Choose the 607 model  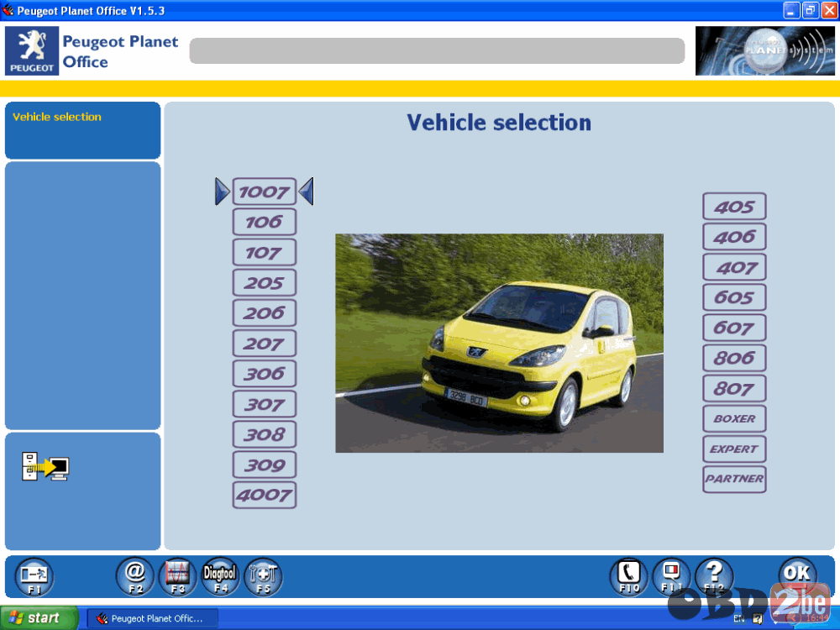[734, 328]
